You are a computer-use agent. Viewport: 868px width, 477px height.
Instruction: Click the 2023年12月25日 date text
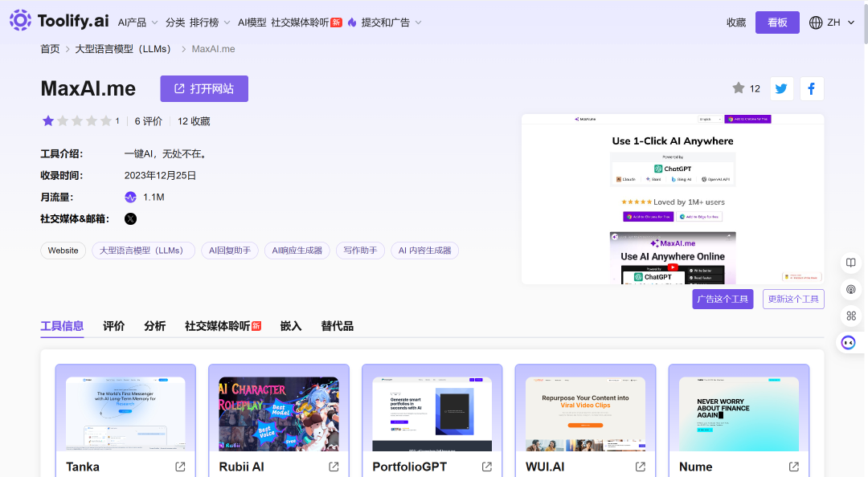coord(161,175)
